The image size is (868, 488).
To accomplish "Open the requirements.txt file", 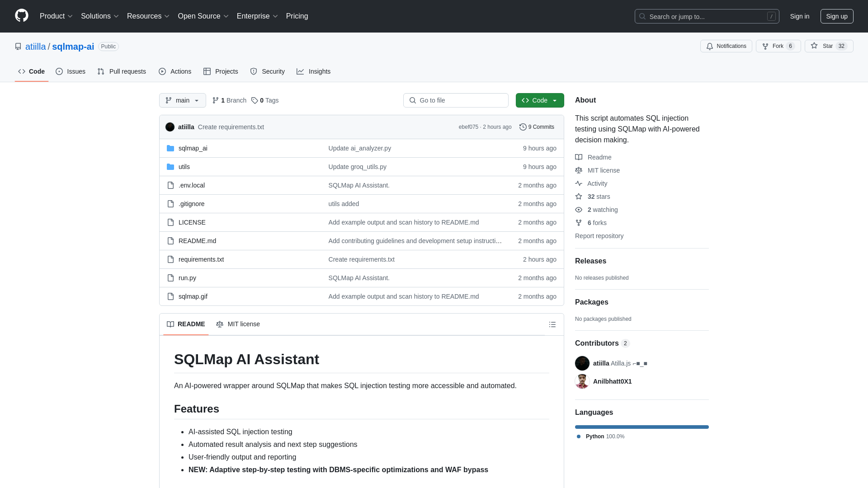I will (x=201, y=259).
